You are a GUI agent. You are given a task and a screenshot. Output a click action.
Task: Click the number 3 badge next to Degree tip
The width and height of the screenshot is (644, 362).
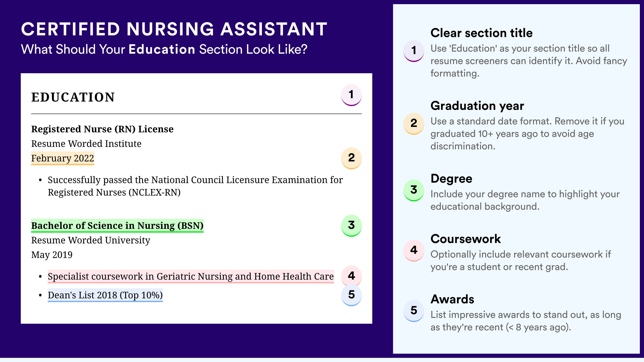414,190
